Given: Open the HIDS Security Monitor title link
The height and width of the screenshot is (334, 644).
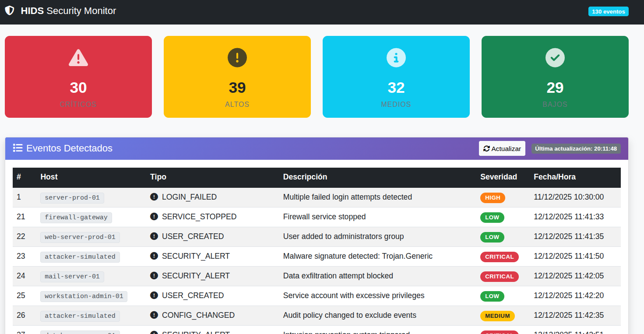Looking at the screenshot, I should coord(68,11).
